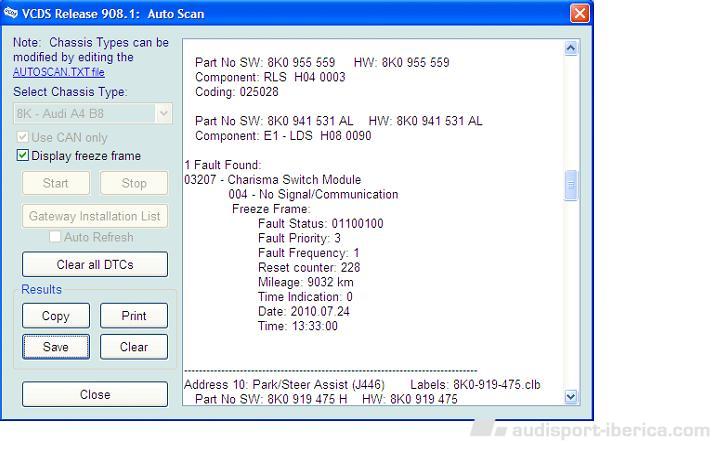This screenshot has width=720, height=450.
Task: Save the scan results
Action: (x=56, y=347)
